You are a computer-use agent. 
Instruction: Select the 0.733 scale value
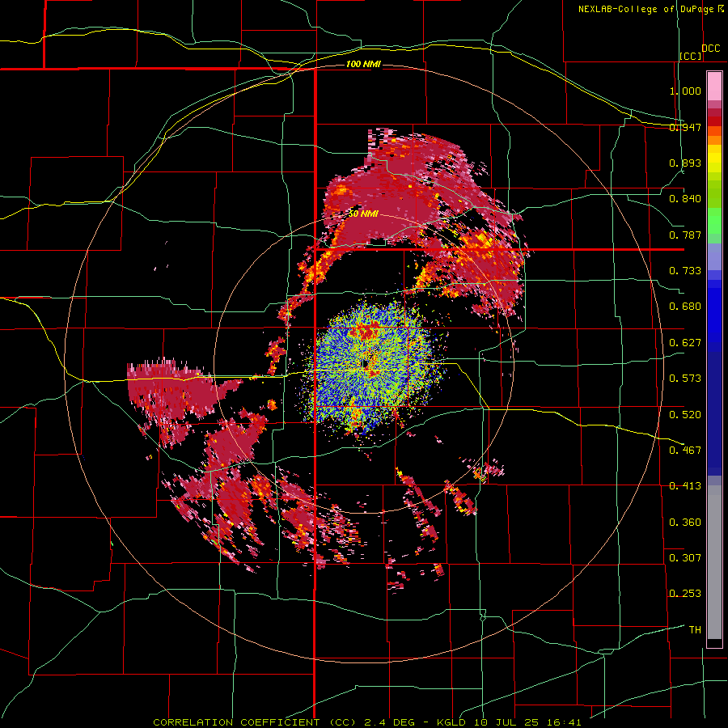[x=685, y=271]
